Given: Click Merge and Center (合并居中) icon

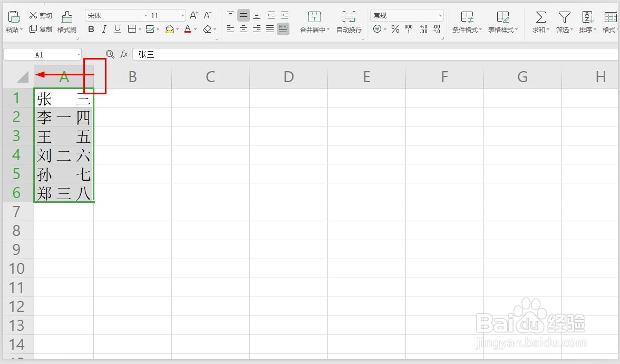Looking at the screenshot, I should 314,17.
